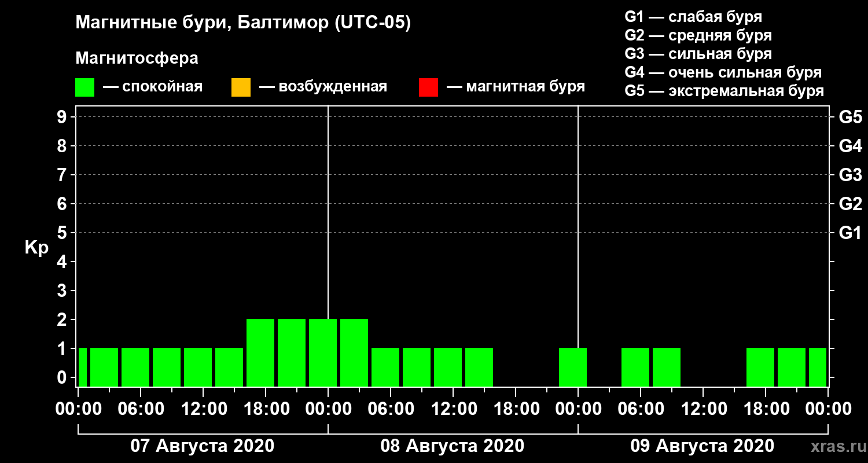Click the 04:00–07:00 bar on 07 Августа
This screenshot has width=868, height=463.
(x=135, y=367)
